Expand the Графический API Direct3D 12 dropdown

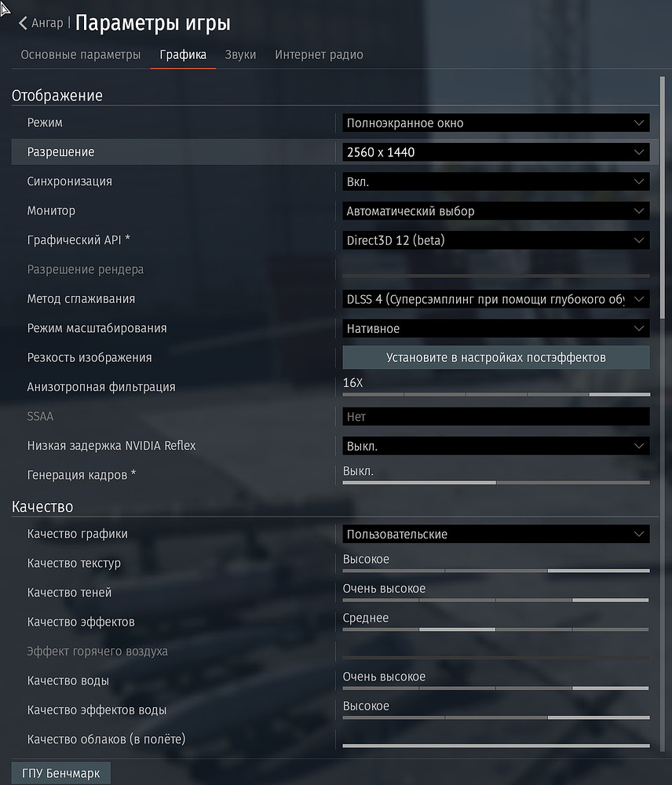(495, 240)
